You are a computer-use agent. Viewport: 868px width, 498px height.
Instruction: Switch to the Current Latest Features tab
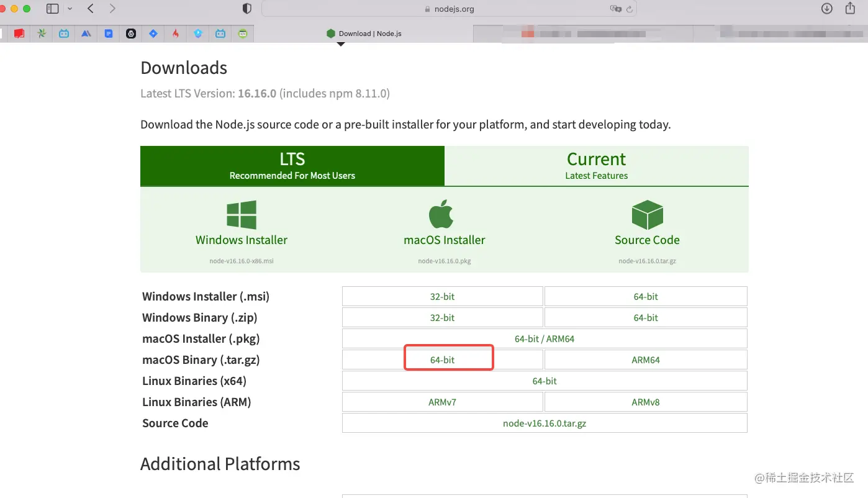(x=596, y=166)
